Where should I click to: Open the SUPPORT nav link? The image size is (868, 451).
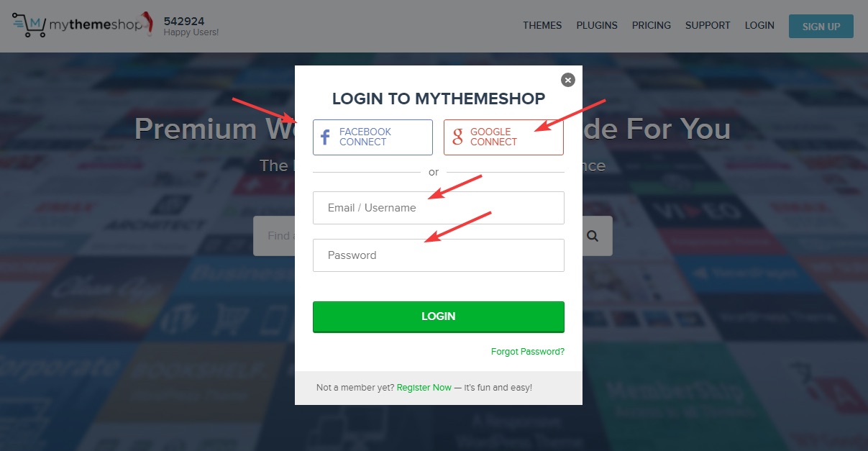point(708,25)
